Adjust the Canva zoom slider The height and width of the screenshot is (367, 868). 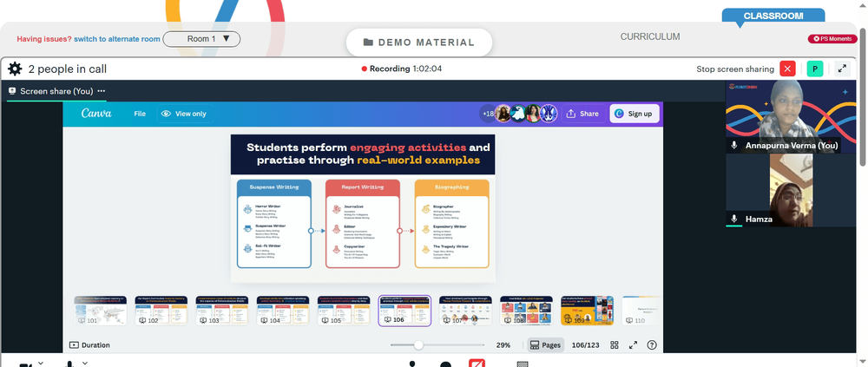[419, 344]
